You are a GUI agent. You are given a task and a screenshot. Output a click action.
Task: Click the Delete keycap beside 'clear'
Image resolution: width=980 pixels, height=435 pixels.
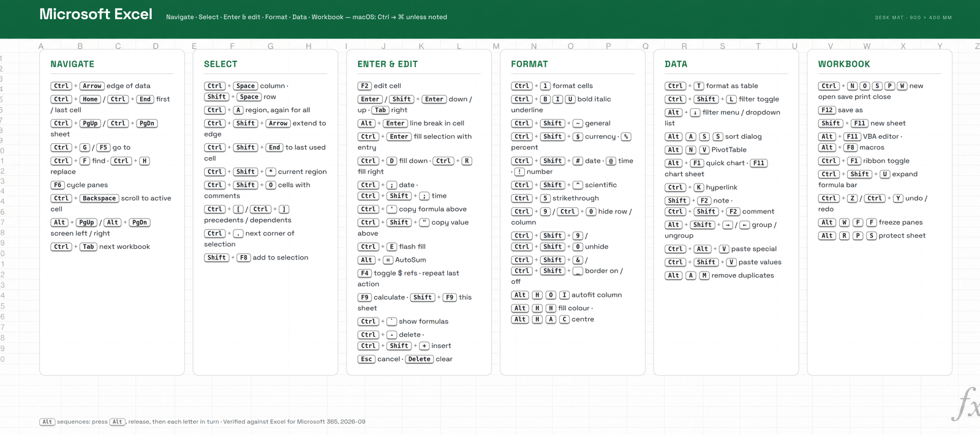pos(420,359)
